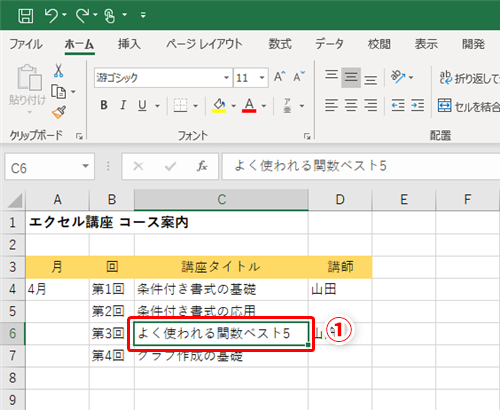The width and height of the screenshot is (500, 410).
Task: Apply the yellow Fill Color bucket
Action: coord(219,106)
